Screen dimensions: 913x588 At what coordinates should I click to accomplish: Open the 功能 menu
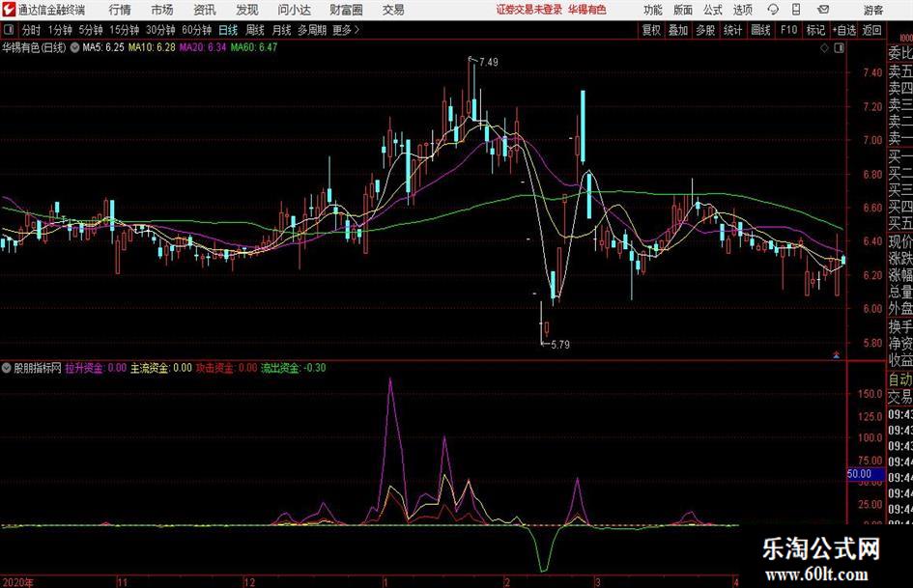point(653,10)
